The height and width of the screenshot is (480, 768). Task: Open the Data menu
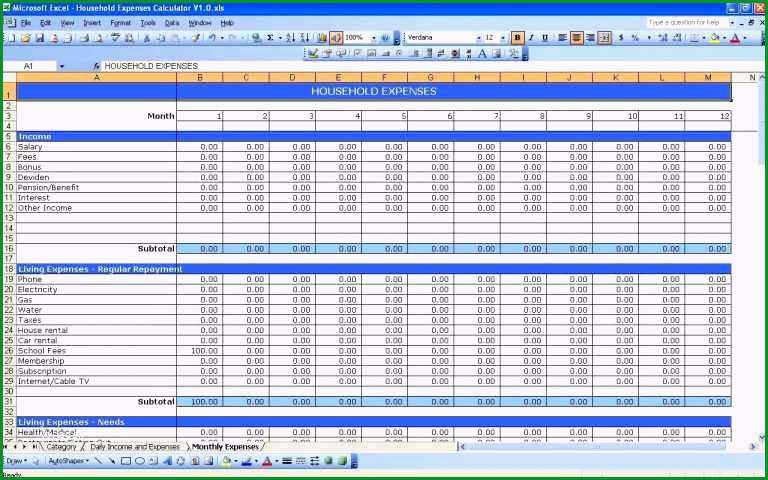(171, 23)
